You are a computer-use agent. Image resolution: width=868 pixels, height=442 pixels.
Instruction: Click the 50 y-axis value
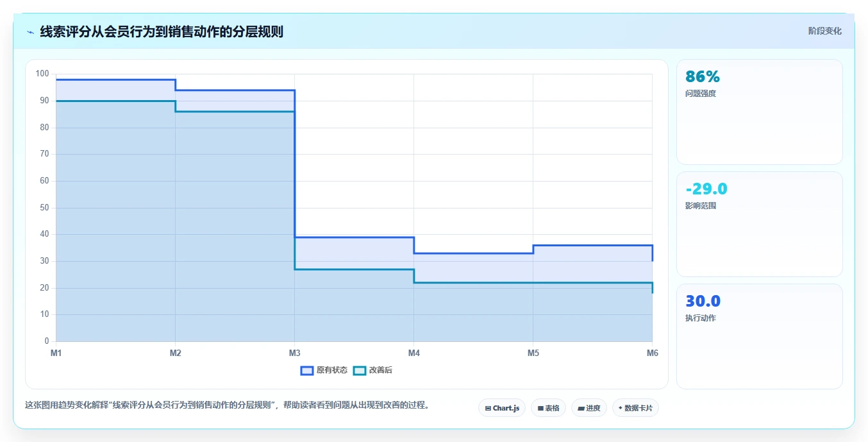coord(44,208)
